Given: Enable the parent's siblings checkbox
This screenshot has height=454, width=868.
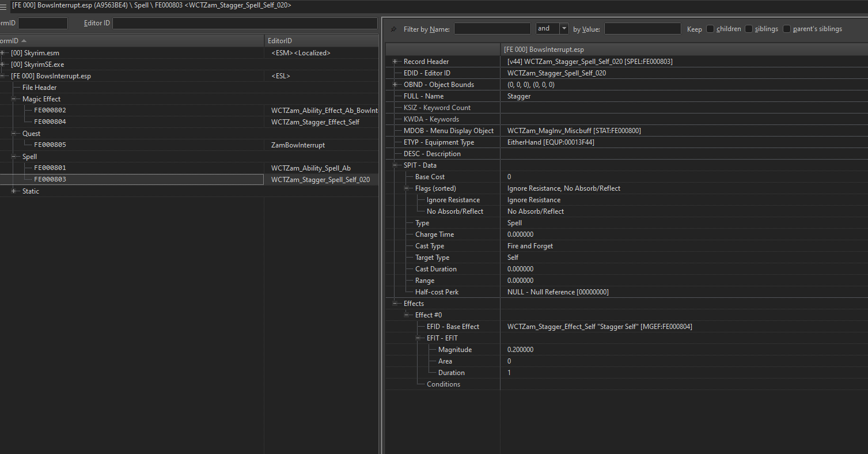Looking at the screenshot, I should point(787,29).
